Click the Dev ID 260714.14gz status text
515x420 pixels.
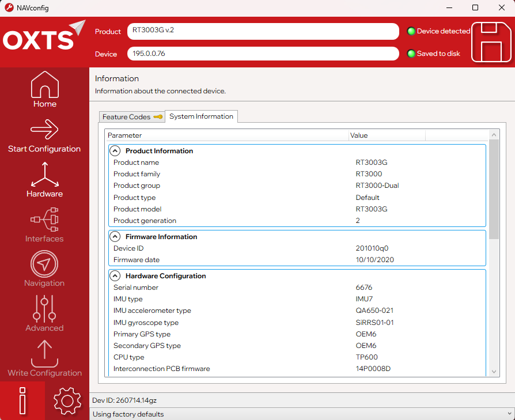click(x=124, y=400)
